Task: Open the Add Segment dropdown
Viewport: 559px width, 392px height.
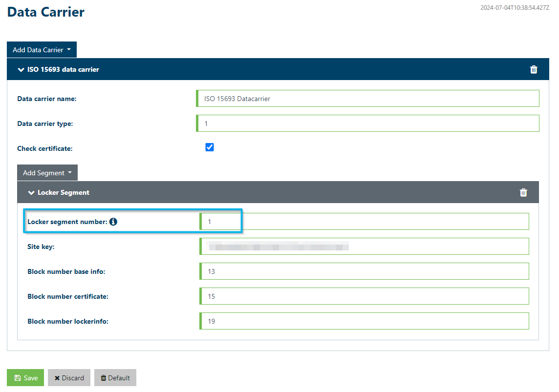Action: click(x=47, y=173)
